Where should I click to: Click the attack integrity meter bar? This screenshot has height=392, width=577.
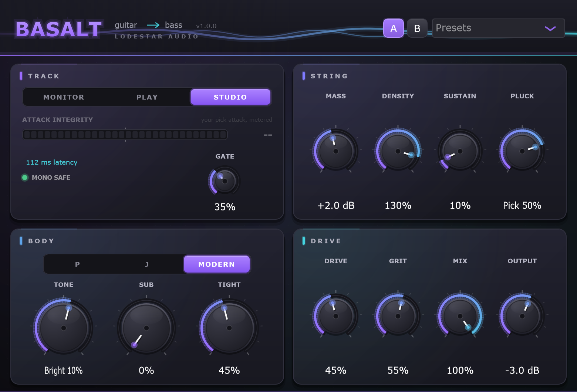[125, 135]
